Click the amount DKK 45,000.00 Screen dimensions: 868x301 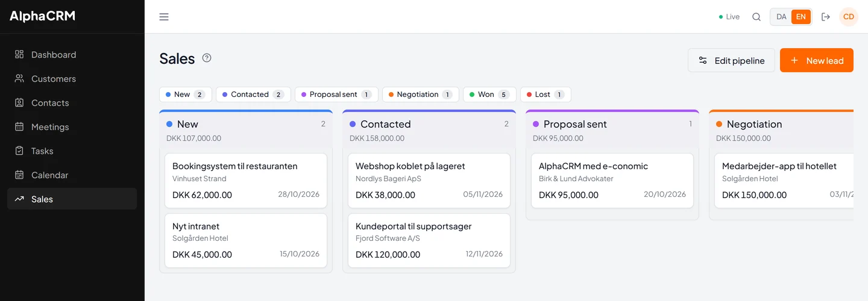tap(202, 255)
